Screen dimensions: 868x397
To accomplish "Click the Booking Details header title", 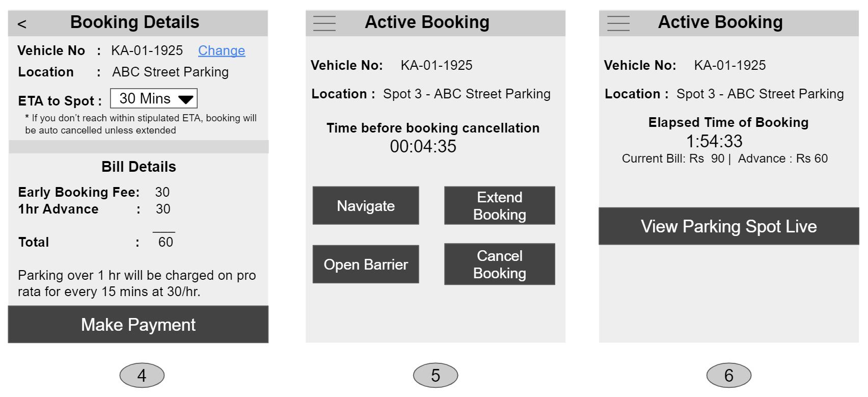I will tap(134, 22).
